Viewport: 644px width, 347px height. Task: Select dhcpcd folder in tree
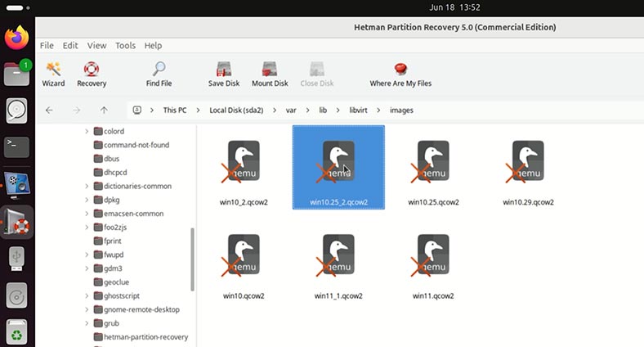[110, 172]
